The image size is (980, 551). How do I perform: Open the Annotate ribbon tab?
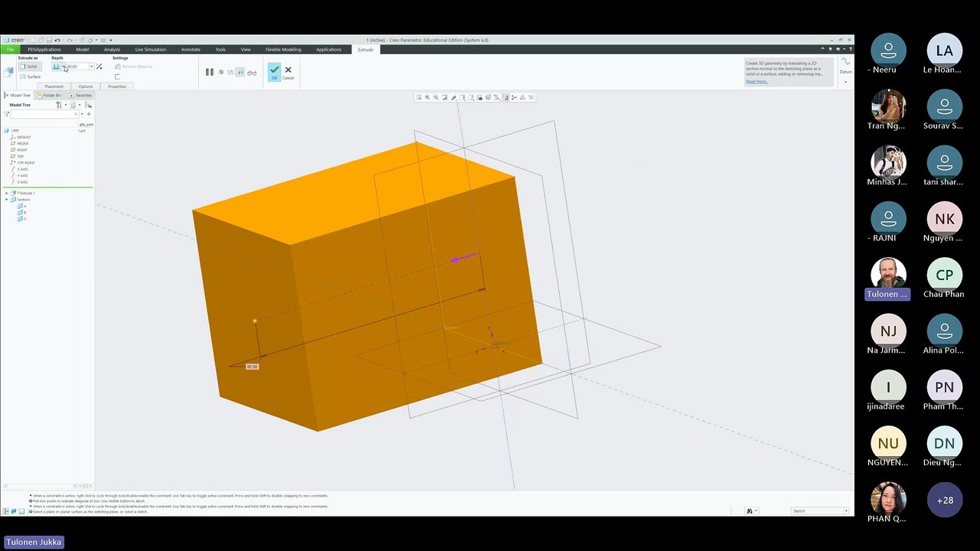[191, 50]
